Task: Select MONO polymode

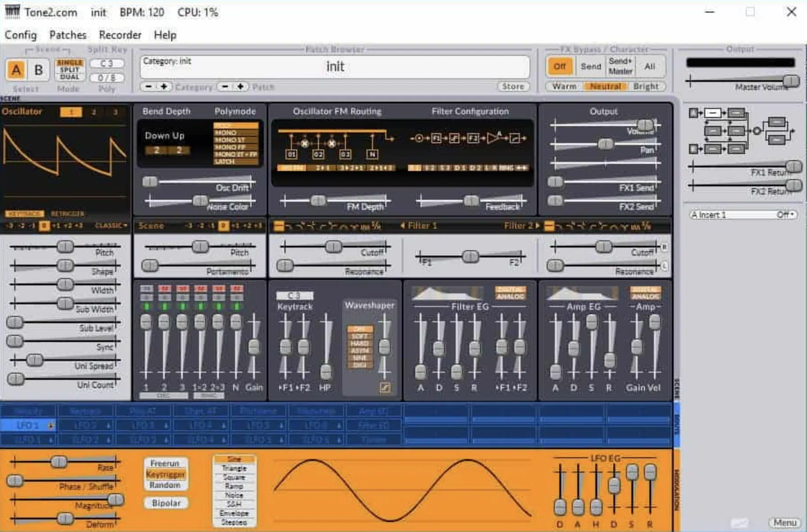Action: pyautogui.click(x=236, y=133)
